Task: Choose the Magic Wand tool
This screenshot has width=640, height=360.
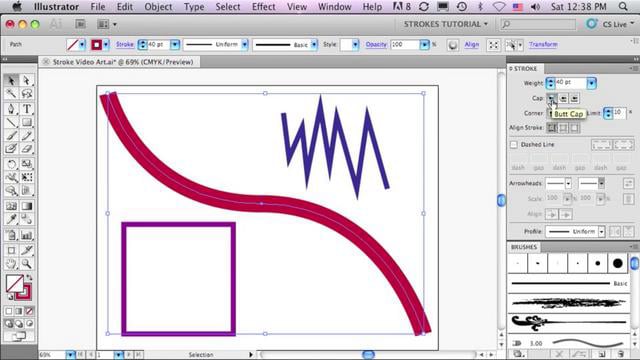Action: point(11,93)
